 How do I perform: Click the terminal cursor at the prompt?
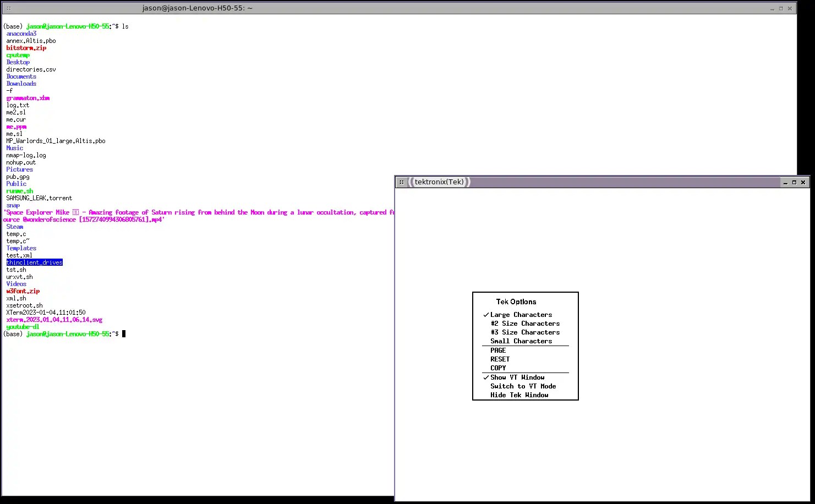(124, 333)
